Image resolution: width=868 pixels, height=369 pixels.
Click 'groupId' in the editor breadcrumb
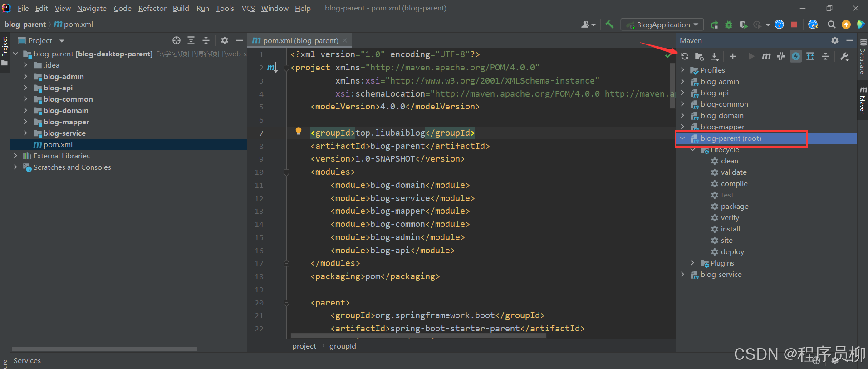(343, 346)
